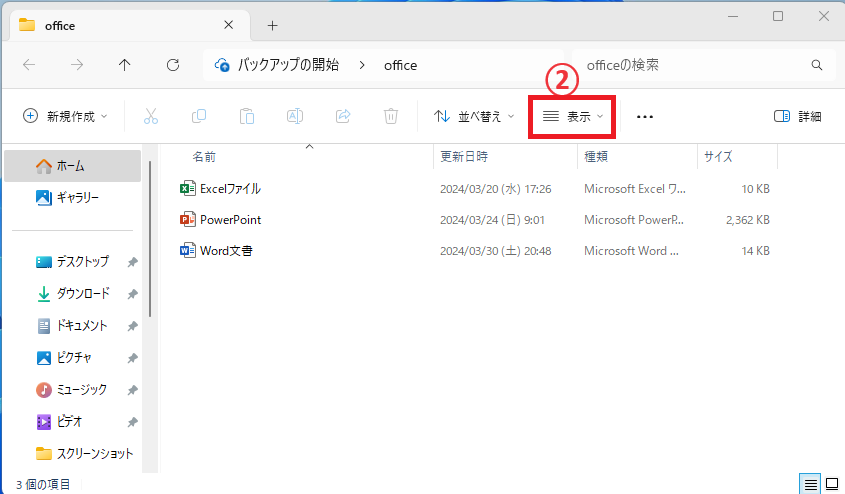Image resolution: width=845 pixels, height=494 pixels.
Task: Open ダウンロード in navigation pane
Action: click(72, 294)
